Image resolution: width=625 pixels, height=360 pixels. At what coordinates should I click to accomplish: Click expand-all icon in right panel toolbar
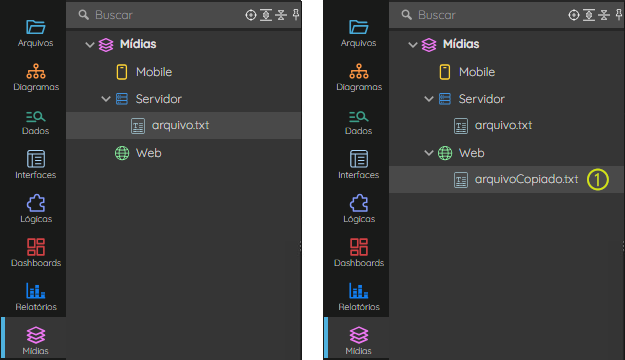point(589,15)
